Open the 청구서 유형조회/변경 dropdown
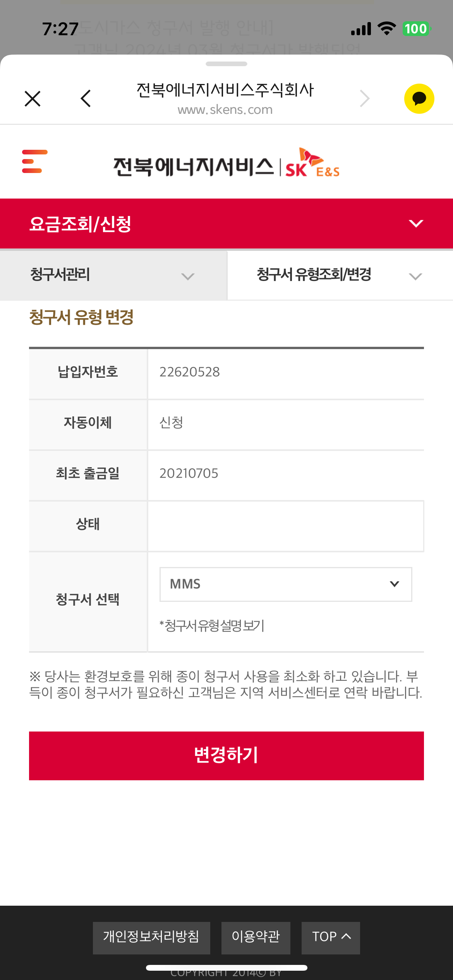 coord(340,276)
